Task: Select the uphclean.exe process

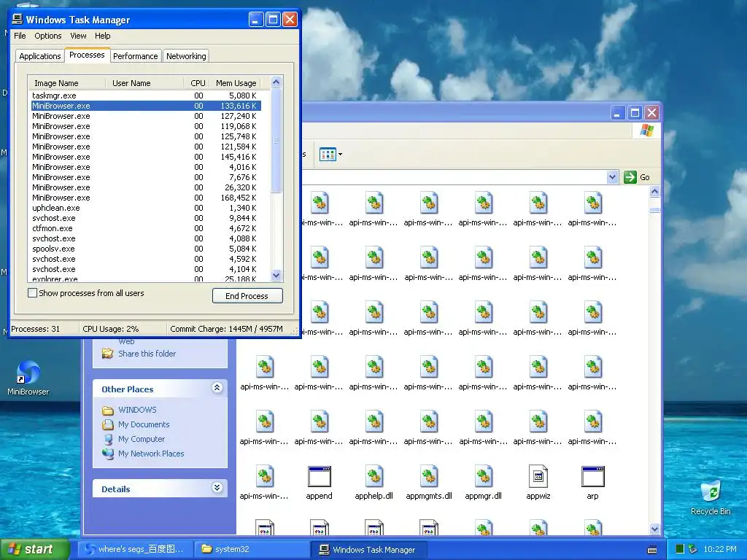Action: [146, 208]
